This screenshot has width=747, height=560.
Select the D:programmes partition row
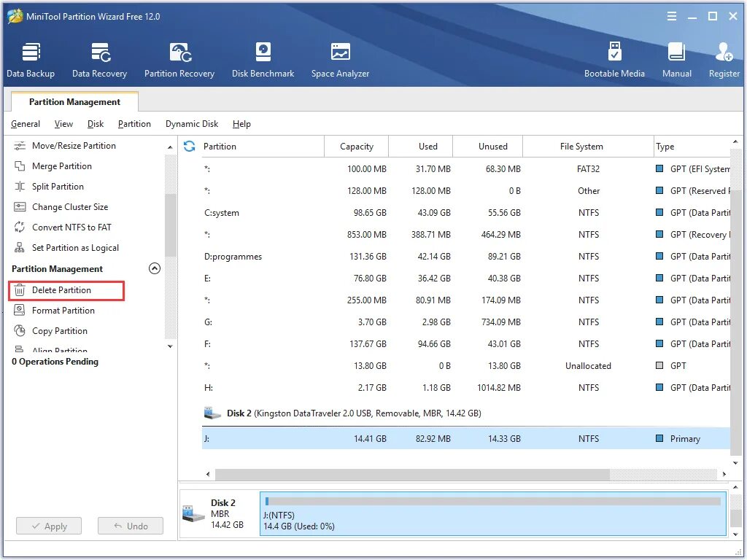(466, 257)
